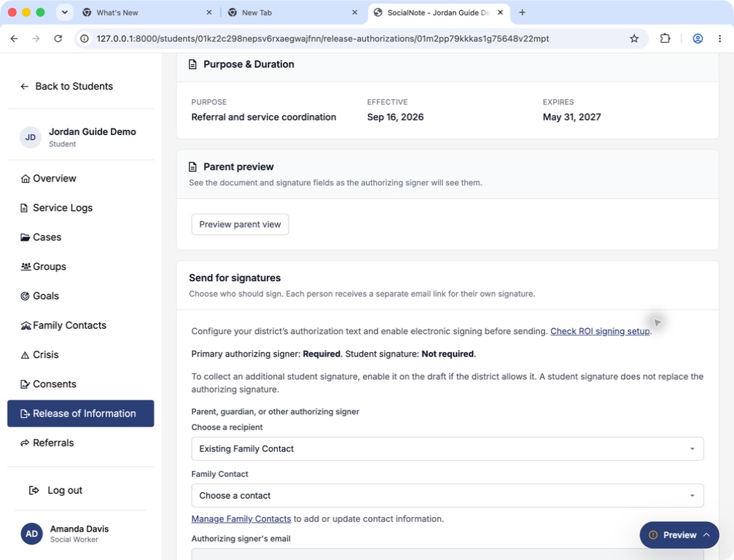
Task: Close the New Tab tab
Action: [x=355, y=12]
